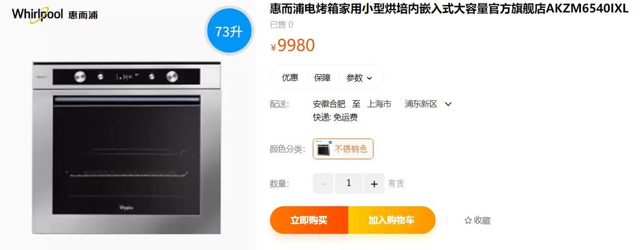Click the 收藏 favorite link
The height and width of the screenshot is (250, 644).
point(482,220)
